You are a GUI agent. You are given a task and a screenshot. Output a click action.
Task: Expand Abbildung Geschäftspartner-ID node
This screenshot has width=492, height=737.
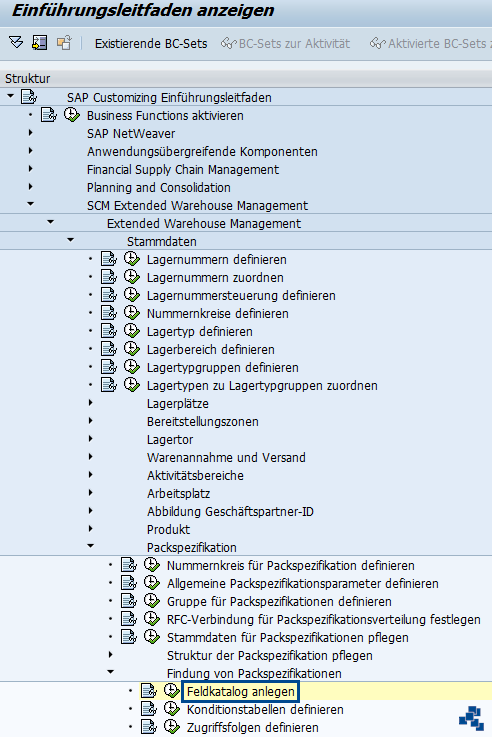91,510
